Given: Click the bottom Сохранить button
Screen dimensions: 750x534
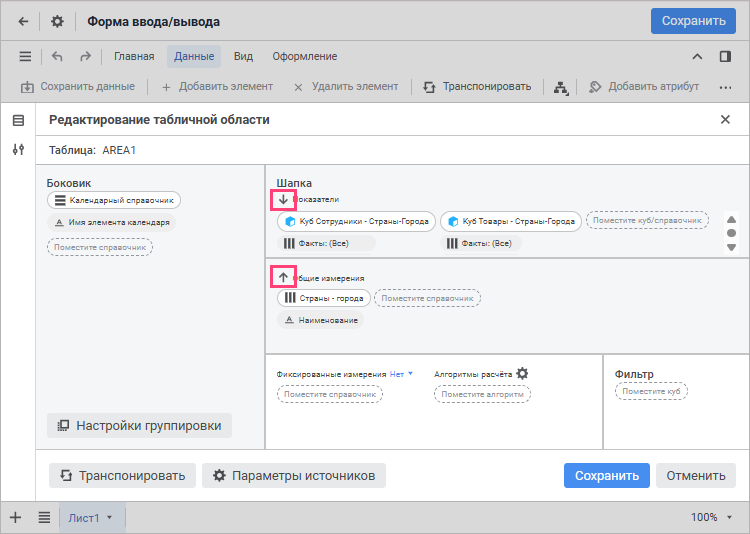Looking at the screenshot, I should 607,476.
